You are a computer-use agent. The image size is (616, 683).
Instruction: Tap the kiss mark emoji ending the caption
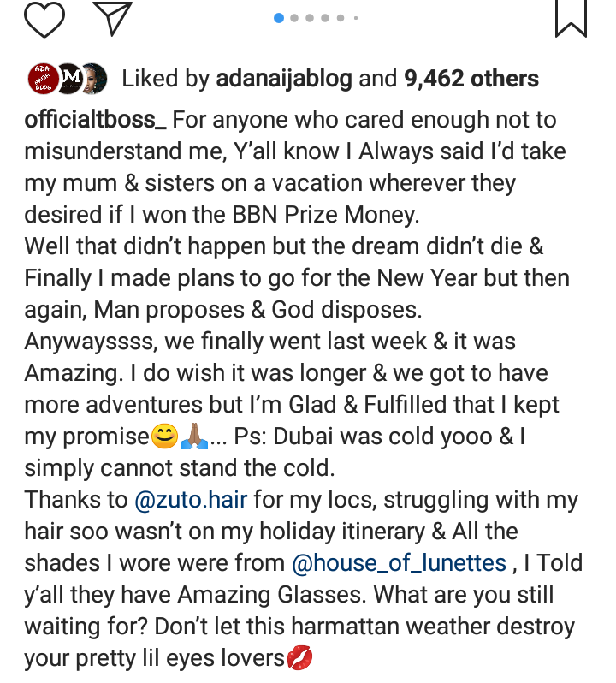point(300,658)
